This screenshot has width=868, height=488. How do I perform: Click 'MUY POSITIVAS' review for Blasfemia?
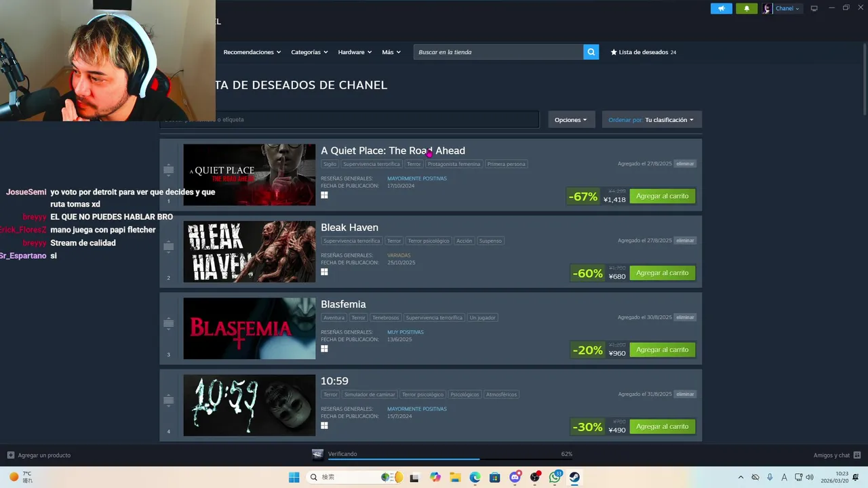click(x=406, y=332)
